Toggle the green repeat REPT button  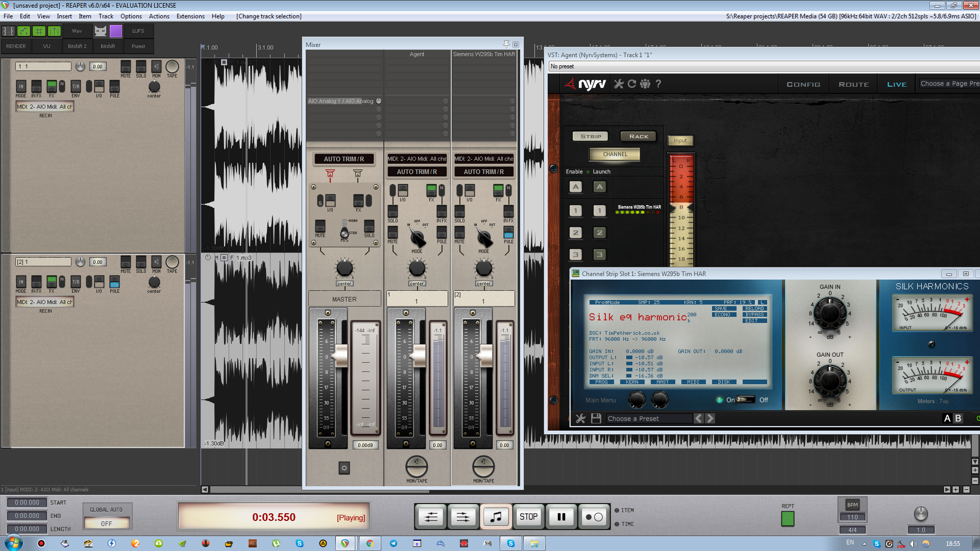[788, 518]
